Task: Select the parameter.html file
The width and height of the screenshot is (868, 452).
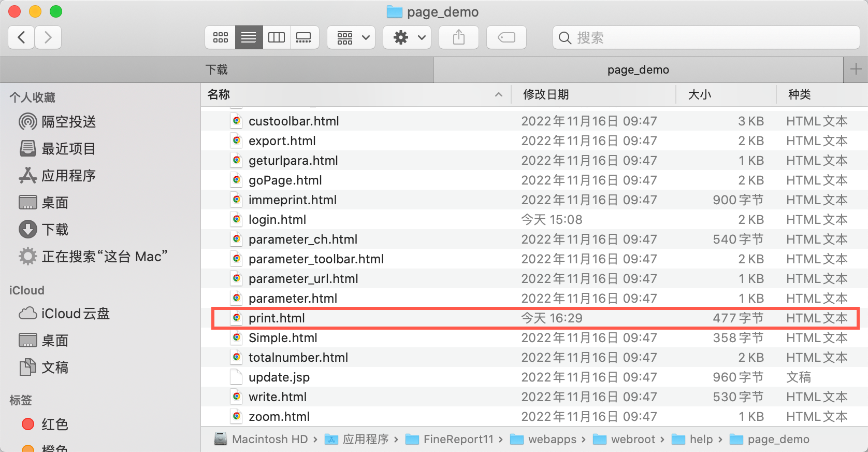Action: [534, 298]
